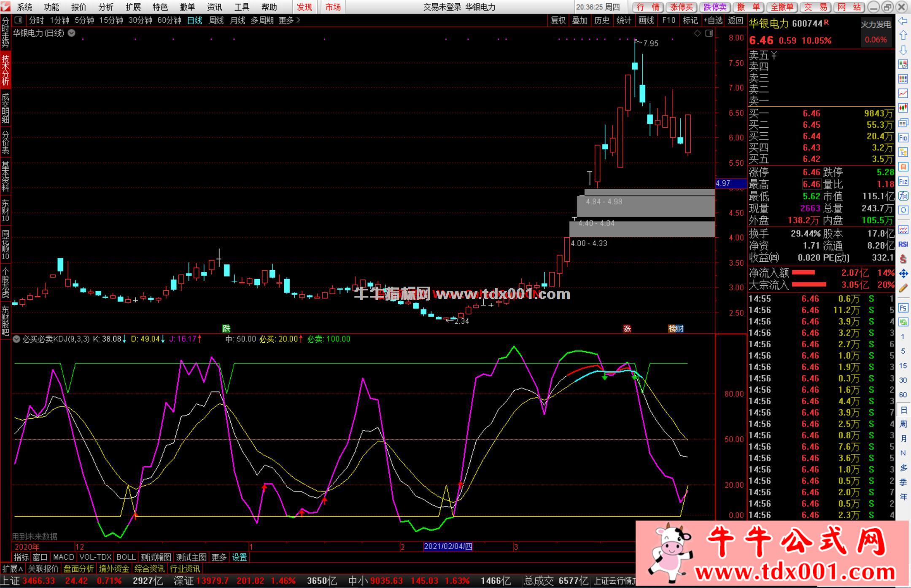Click the 跌停卖 button
This screenshot has width=911, height=588.
[715, 7]
